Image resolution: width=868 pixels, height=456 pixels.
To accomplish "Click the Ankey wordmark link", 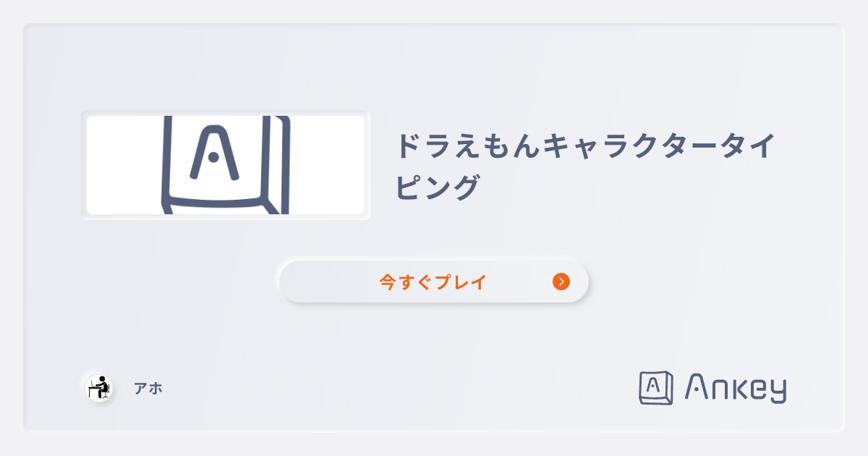I will pyautogui.click(x=734, y=388).
